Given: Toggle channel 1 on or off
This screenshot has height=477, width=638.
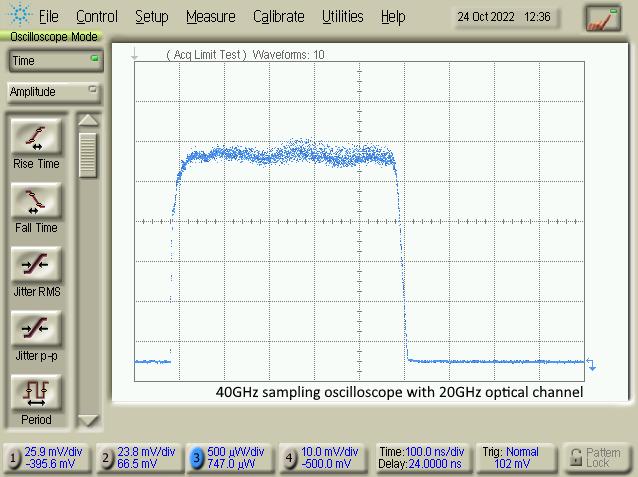Looking at the screenshot, I should coord(13,458).
